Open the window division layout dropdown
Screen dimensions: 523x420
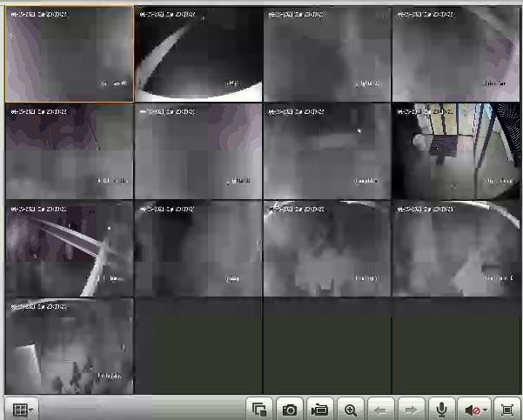coord(21,409)
